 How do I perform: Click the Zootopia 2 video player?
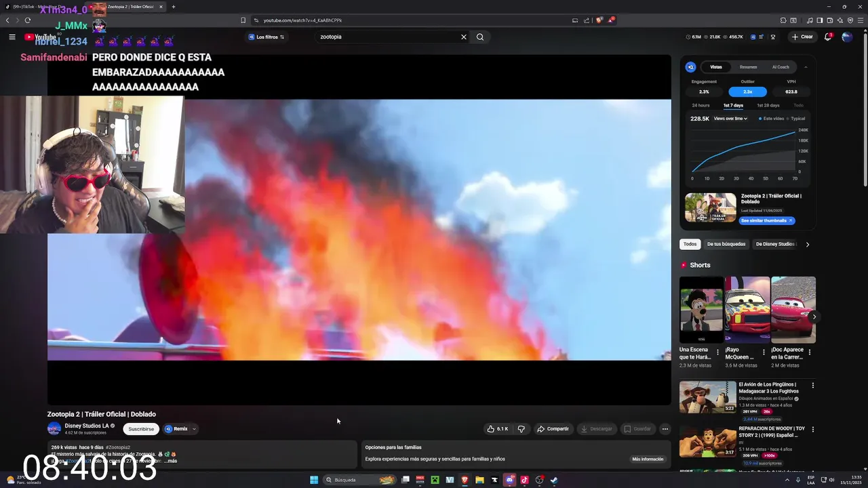(359, 230)
